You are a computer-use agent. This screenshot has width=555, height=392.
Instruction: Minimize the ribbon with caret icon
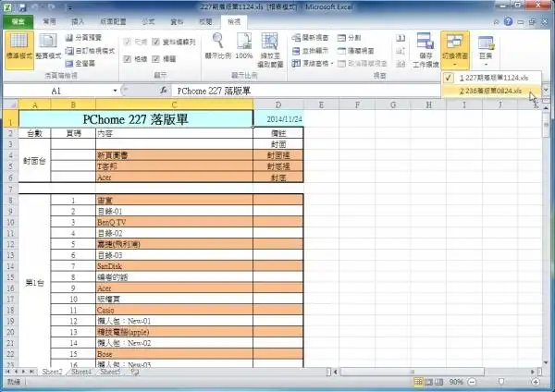click(496, 22)
